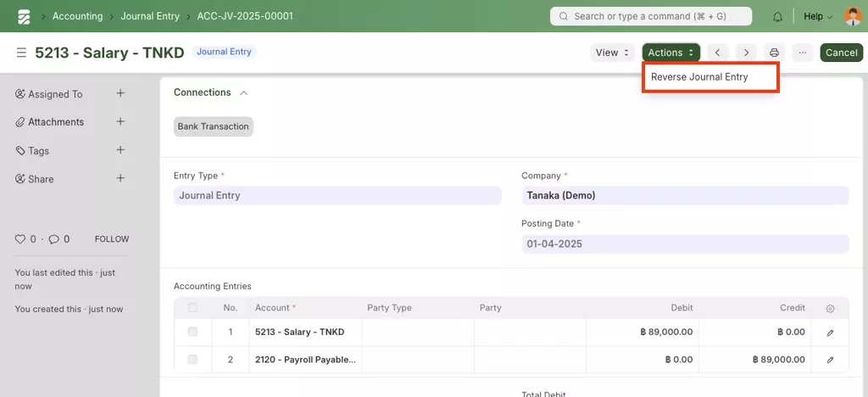This screenshot has width=868, height=397.
Task: Print this journal entry
Action: [775, 53]
